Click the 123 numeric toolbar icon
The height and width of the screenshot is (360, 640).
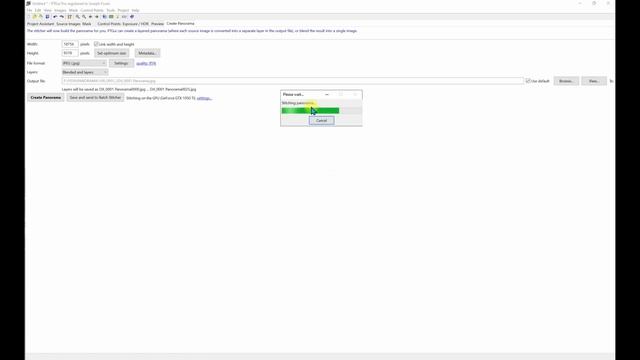[x=124, y=17]
